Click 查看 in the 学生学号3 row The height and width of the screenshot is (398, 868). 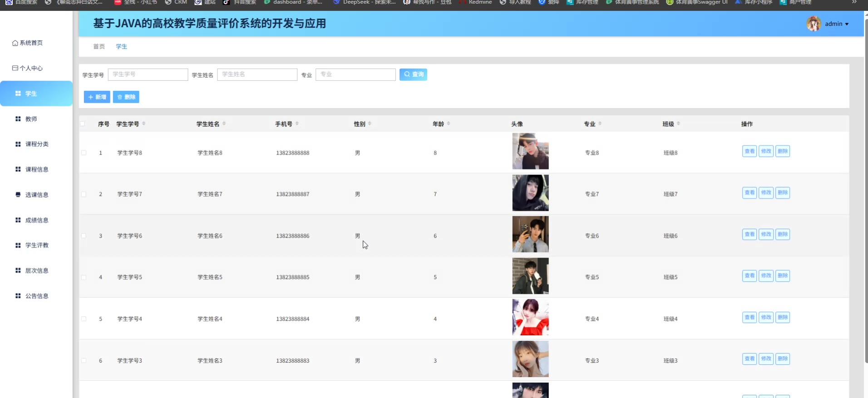750,359
